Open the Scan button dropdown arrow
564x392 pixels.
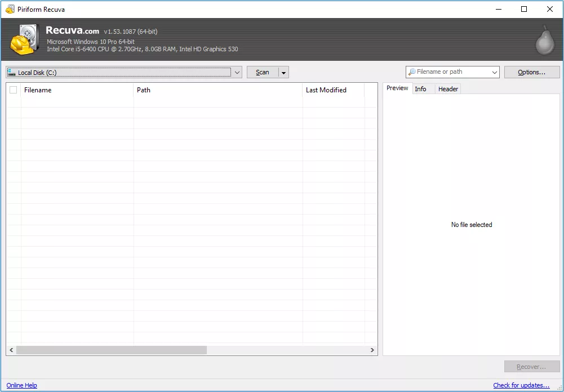pyautogui.click(x=283, y=72)
